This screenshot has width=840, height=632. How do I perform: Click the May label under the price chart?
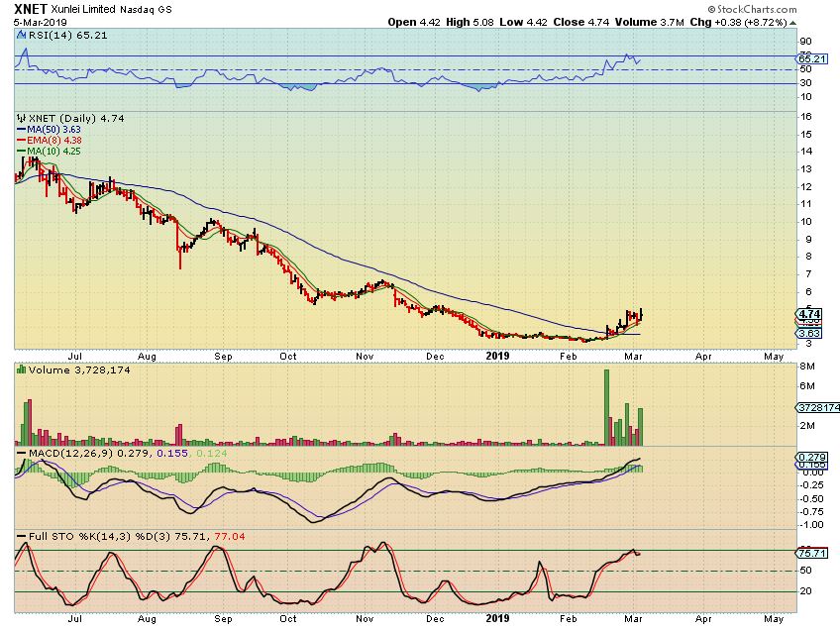pyautogui.click(x=774, y=357)
